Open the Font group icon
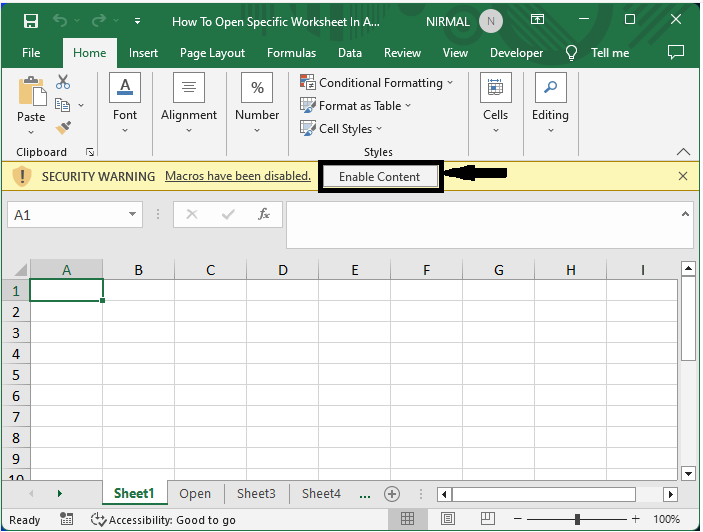Screen dimensions: 703x532 coord(125,88)
